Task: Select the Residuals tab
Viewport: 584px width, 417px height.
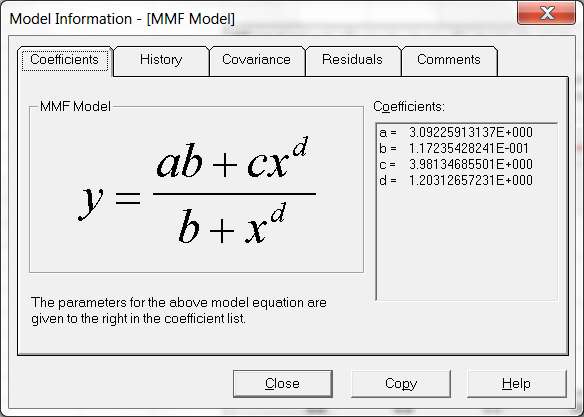Action: tap(352, 60)
